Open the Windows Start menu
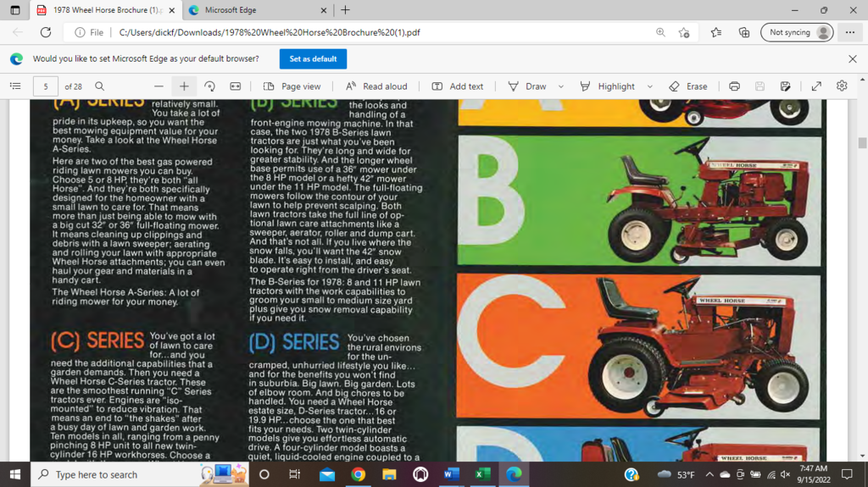This screenshot has width=868, height=487. click(15, 474)
